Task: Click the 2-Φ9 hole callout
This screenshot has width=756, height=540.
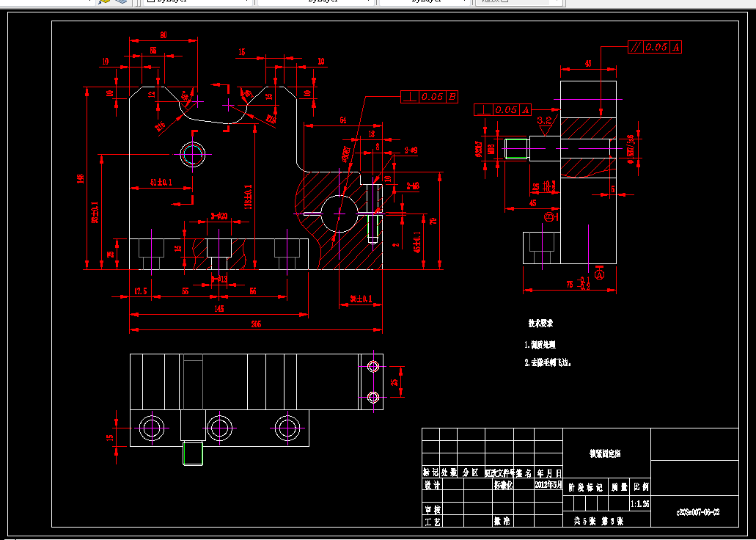Action: pos(411,150)
